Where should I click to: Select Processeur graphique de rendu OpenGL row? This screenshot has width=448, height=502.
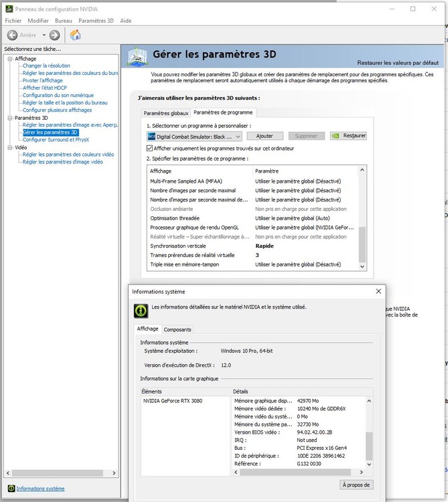[x=253, y=228]
